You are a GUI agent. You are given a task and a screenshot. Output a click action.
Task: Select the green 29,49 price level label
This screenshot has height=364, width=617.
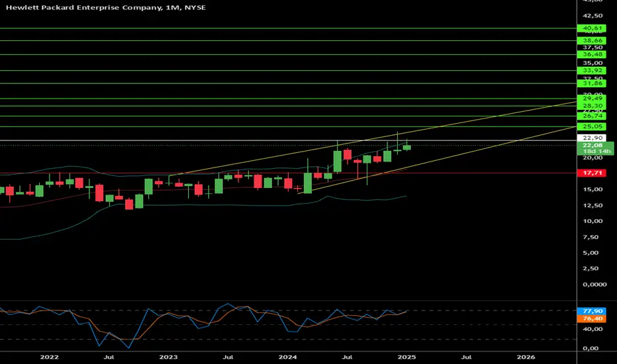(591, 99)
